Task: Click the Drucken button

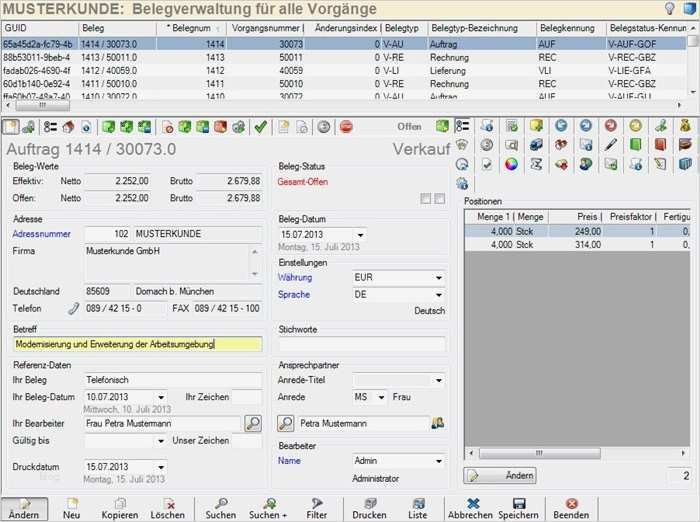Action: click(369, 508)
